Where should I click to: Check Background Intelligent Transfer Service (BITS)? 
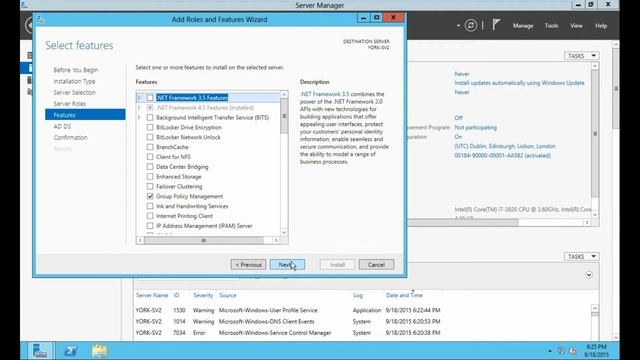pos(150,118)
